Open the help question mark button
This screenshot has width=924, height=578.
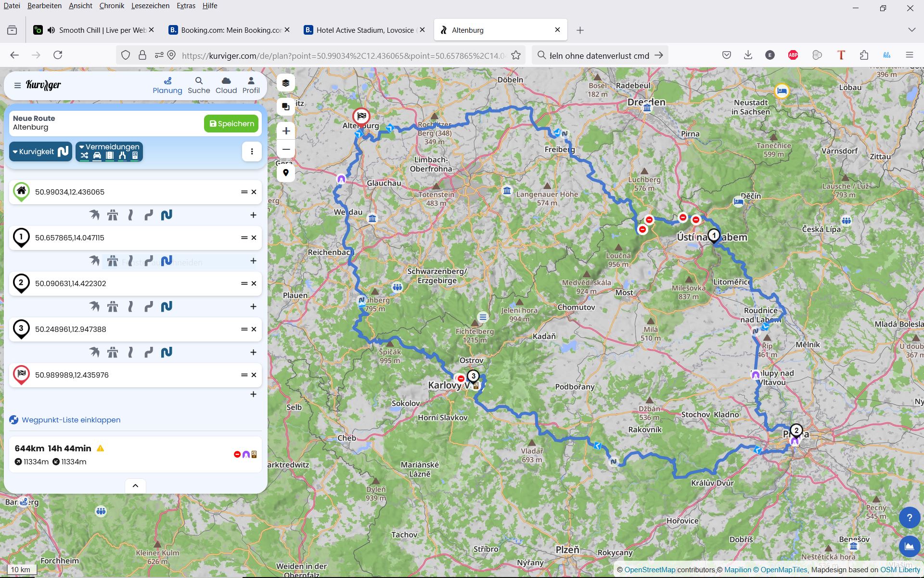pos(909,518)
